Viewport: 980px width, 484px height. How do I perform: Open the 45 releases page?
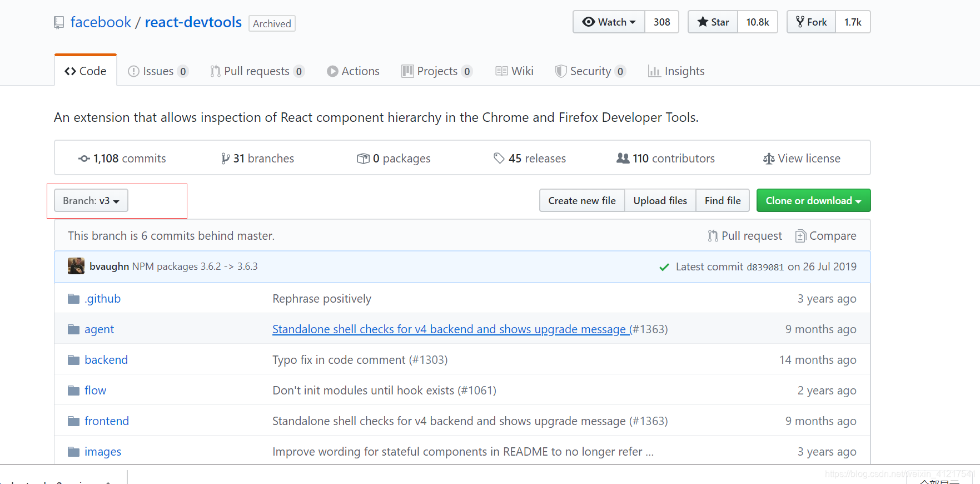pyautogui.click(x=530, y=159)
